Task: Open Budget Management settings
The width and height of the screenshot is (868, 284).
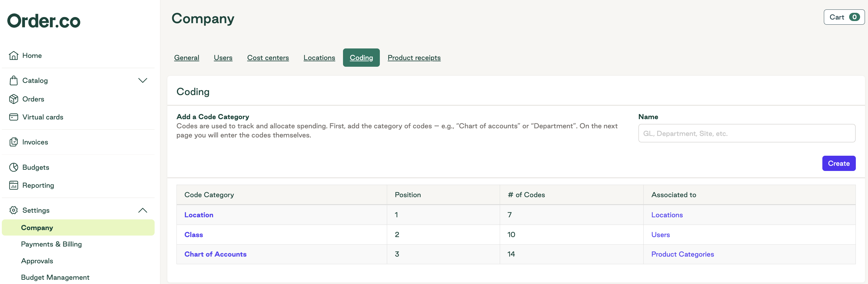Action: [x=55, y=277]
